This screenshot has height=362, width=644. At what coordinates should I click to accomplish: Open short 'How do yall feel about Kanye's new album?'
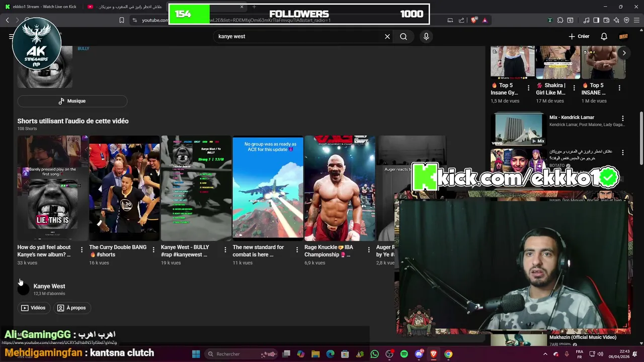[x=52, y=188]
